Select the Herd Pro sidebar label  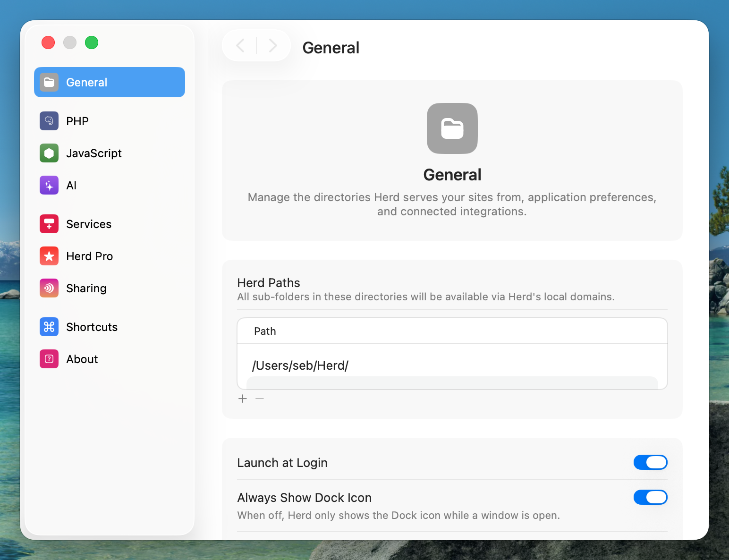[x=90, y=256]
